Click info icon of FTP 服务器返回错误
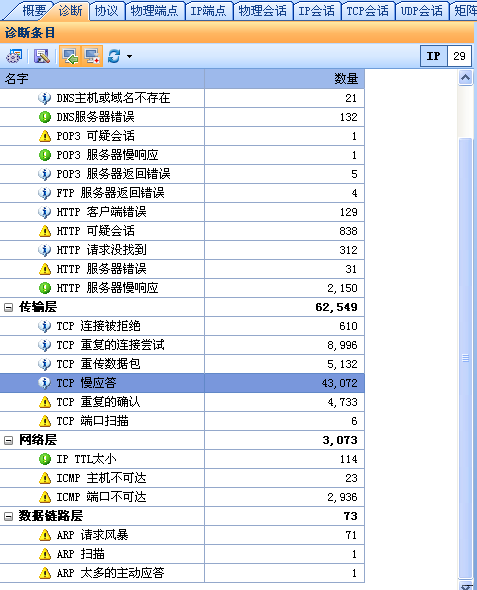This screenshot has height=590, width=477. (x=45, y=193)
